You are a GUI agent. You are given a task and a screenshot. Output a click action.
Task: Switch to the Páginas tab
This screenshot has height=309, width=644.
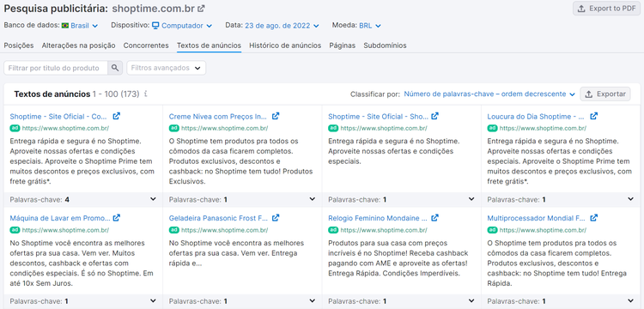tap(342, 45)
